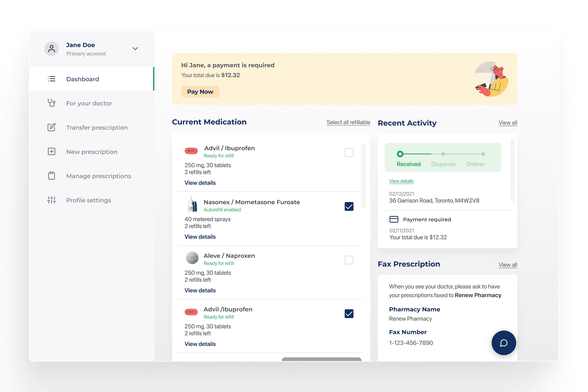Select the Aleve / Naproxen checkbox
Viewport: 588px width, 392px height.
tap(349, 260)
